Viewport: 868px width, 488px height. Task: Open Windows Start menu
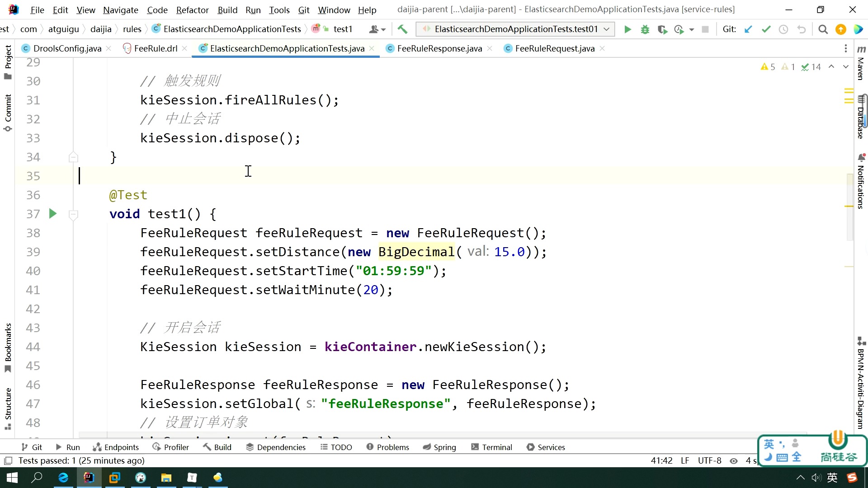coord(12,478)
